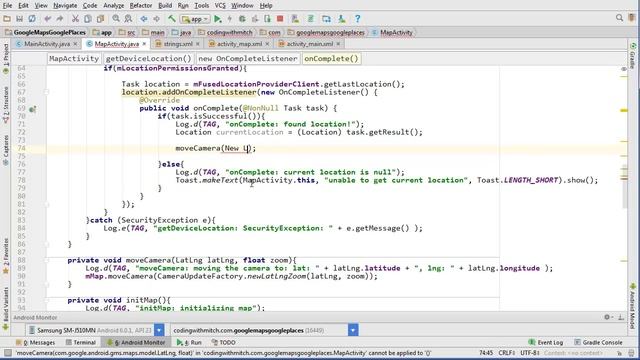The height and width of the screenshot is (360, 640).
Task: Navigate forward with the right arrow icon
Action: [x=156, y=19]
